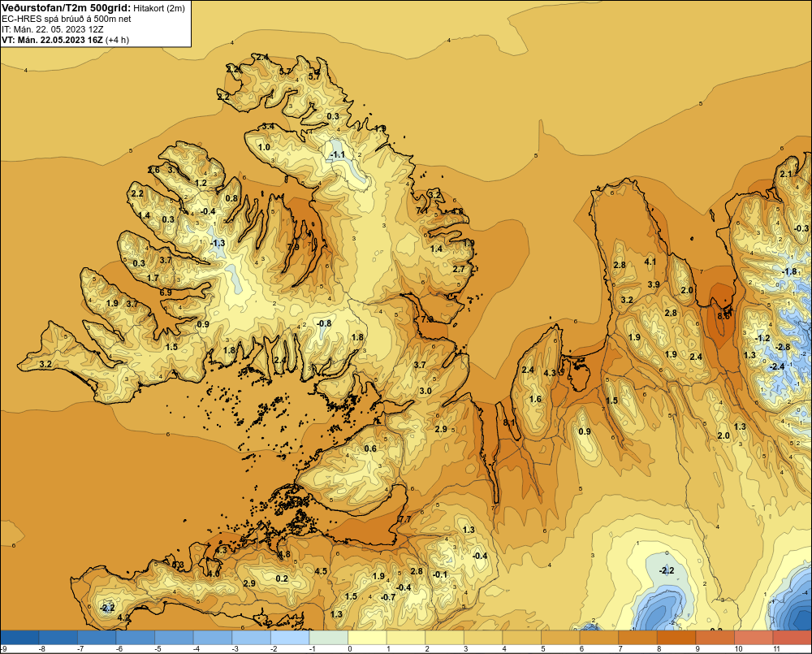Click the 0.6 temperature label
Viewport: 812px width, 654px height.
[371, 448]
